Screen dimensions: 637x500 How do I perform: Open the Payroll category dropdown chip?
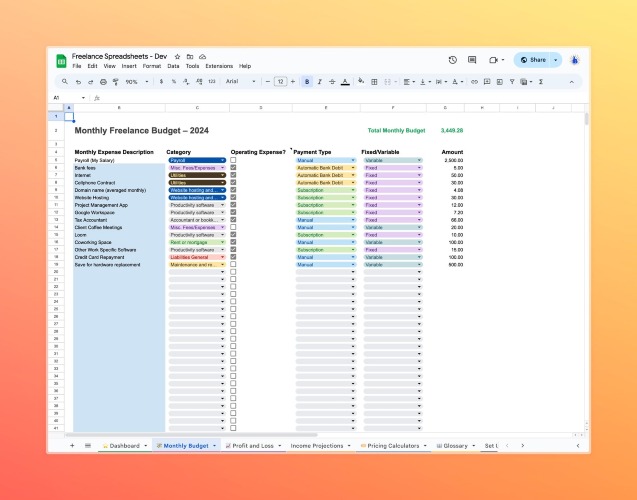pos(197,160)
